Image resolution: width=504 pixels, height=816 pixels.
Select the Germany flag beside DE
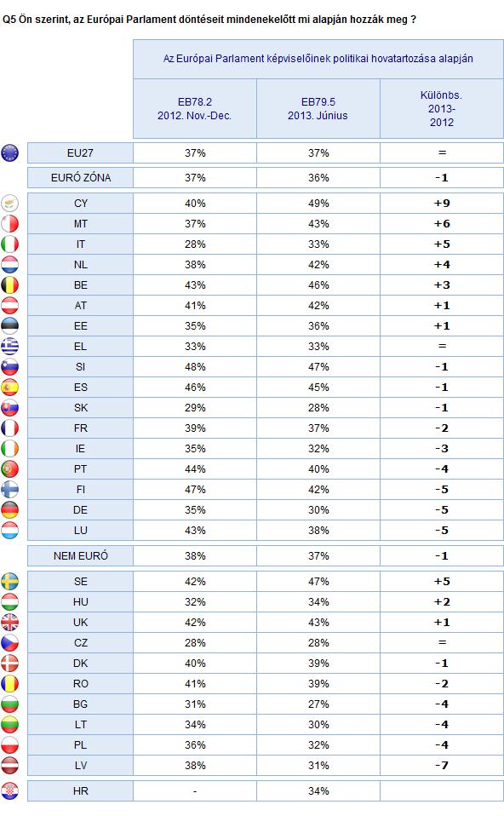(10, 510)
